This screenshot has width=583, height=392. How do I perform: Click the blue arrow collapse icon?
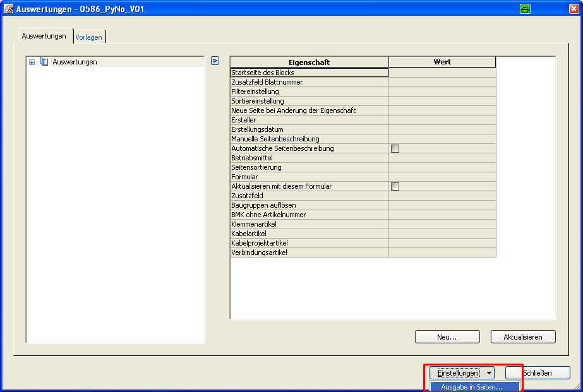215,61
